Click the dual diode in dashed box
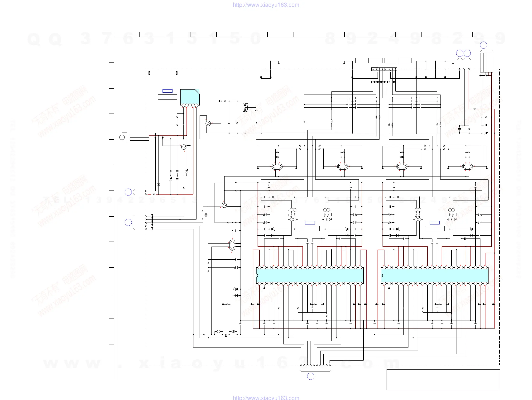 click(x=245, y=107)
